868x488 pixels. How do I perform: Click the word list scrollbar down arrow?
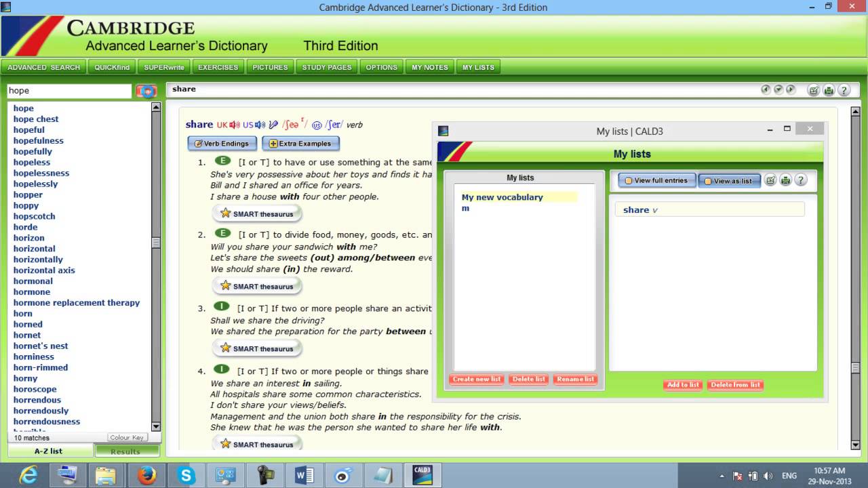(156, 427)
